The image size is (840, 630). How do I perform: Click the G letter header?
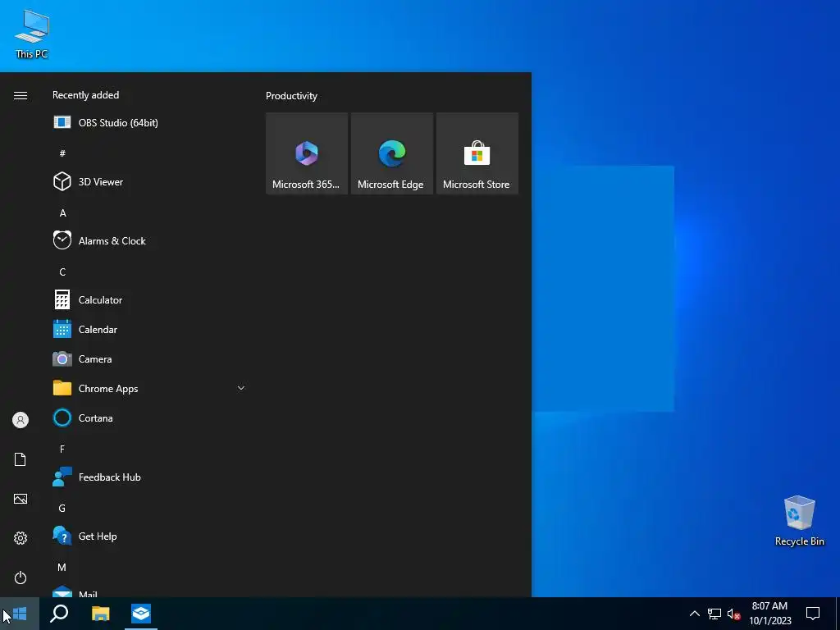62,508
